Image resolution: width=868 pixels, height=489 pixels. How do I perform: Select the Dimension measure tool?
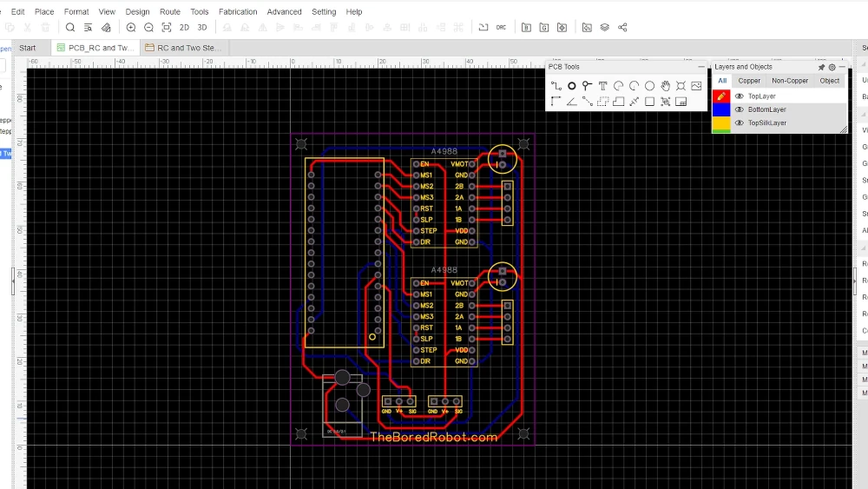(x=634, y=102)
